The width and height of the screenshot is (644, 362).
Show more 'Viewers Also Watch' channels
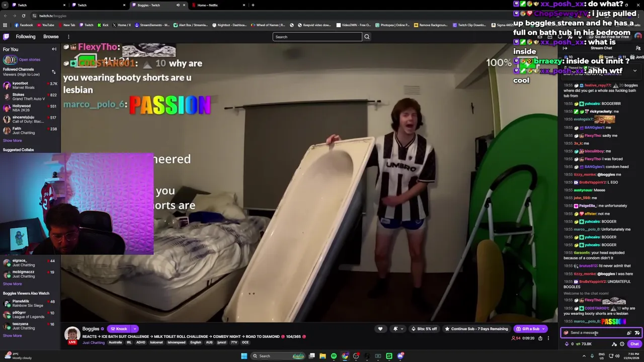click(12, 336)
